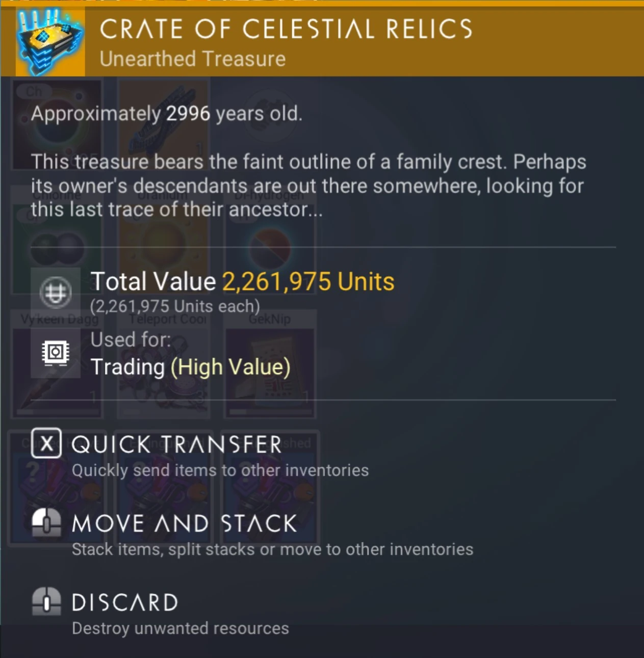
Task: Click the mouse icon beside Discard
Action: (x=46, y=602)
